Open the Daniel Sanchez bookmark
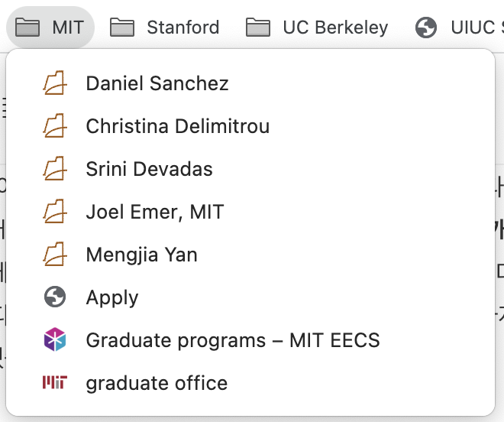The height and width of the screenshot is (422, 504). (250, 83)
